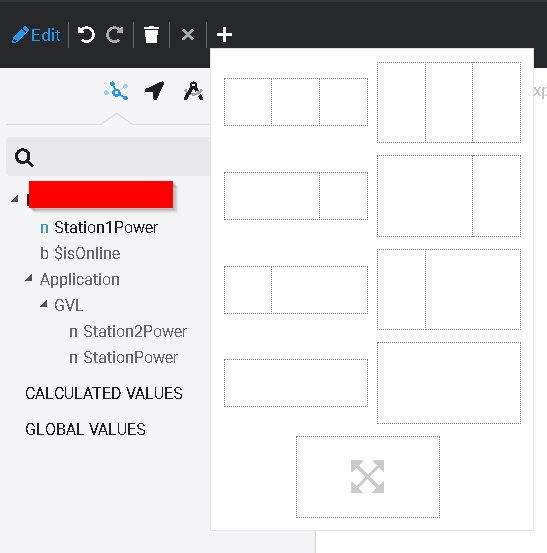Viewport: 547px width, 553px height.
Task: Open GLOBAL VALUES section
Action: point(85,429)
